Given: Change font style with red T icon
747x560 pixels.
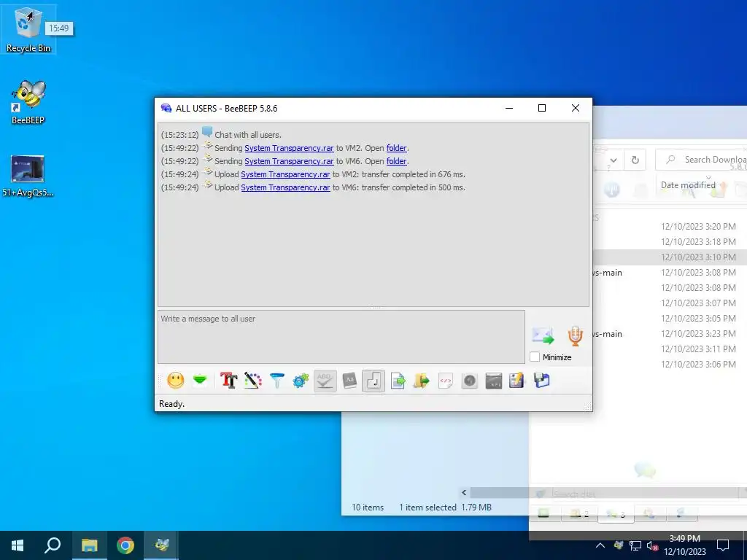Looking at the screenshot, I should 228,381.
